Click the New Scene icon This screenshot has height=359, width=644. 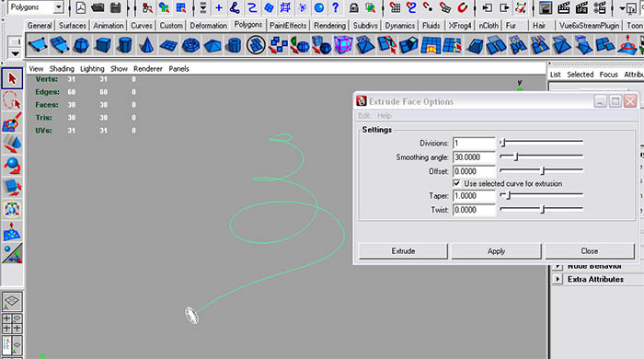(81, 7)
